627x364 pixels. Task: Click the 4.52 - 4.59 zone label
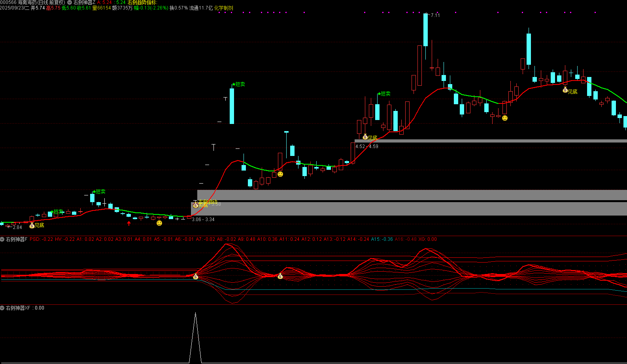pos(367,146)
